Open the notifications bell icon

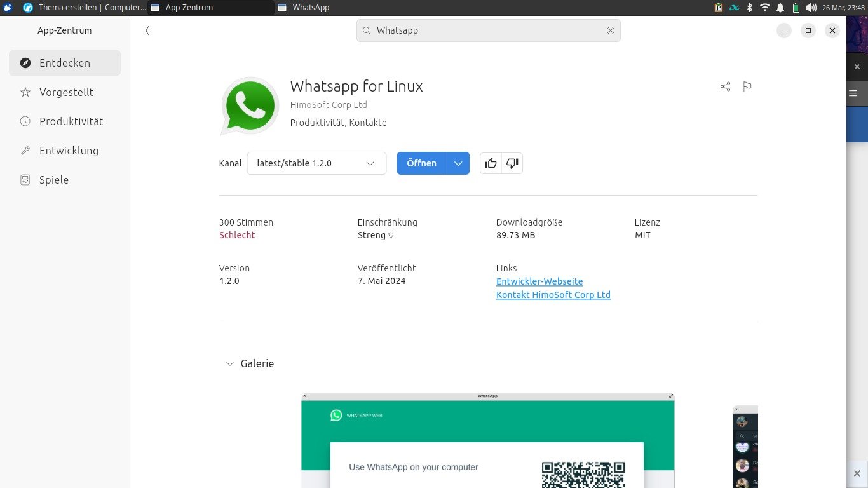[780, 8]
